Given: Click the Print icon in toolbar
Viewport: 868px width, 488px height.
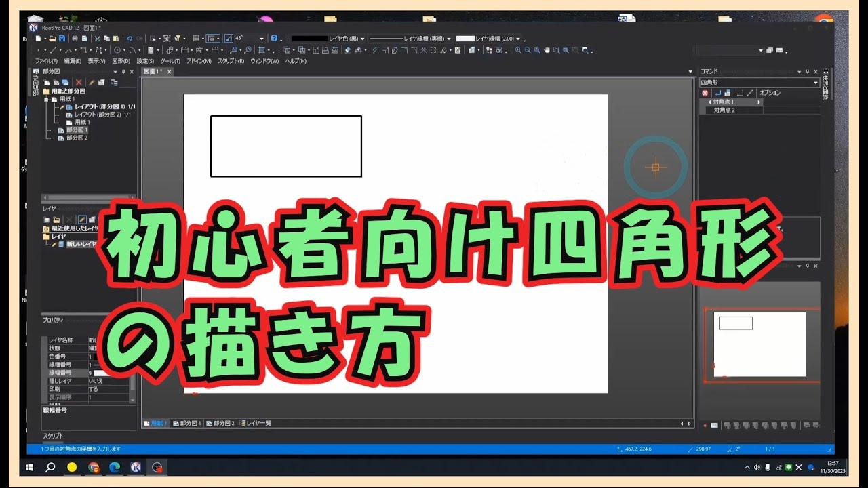Looking at the screenshot, I should pos(75,39).
